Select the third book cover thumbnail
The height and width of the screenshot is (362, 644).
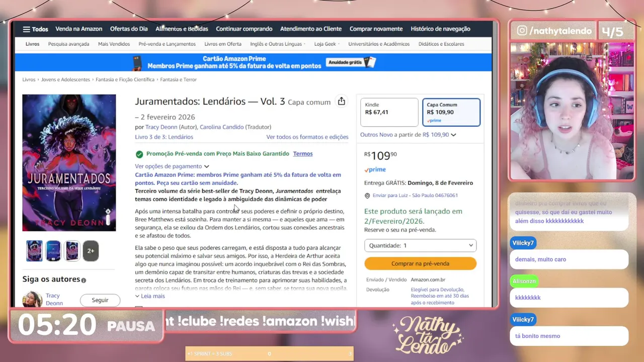click(72, 251)
